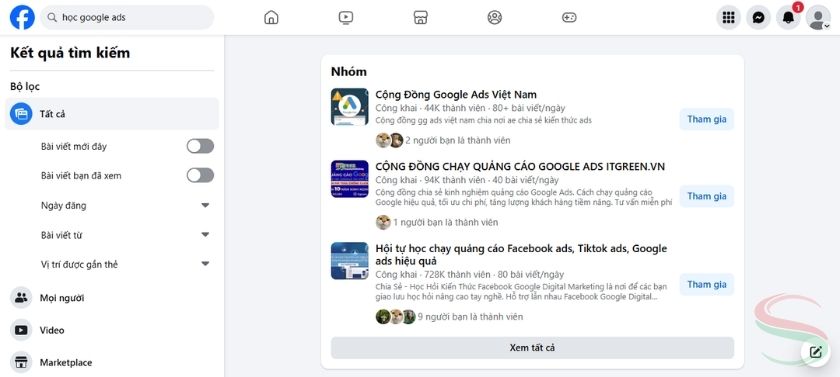This screenshot has width=840, height=377.
Task: Click the Xem tất cả button
Action: [532, 348]
